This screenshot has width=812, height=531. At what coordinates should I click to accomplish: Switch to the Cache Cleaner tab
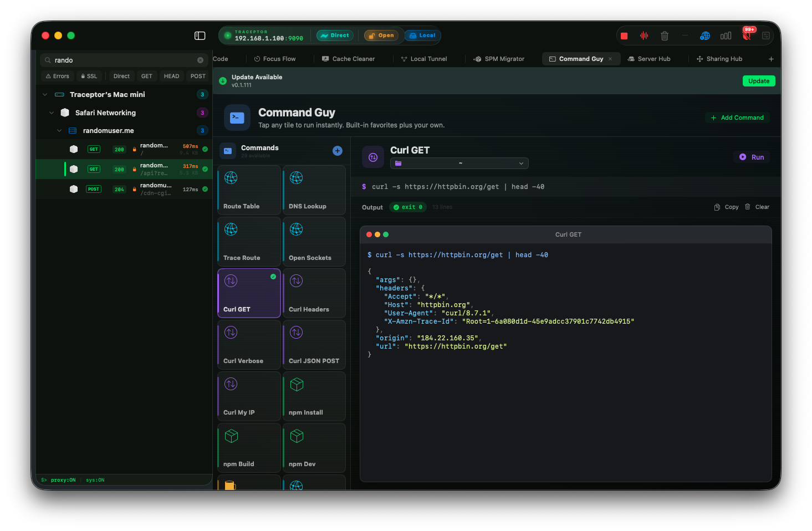349,59
